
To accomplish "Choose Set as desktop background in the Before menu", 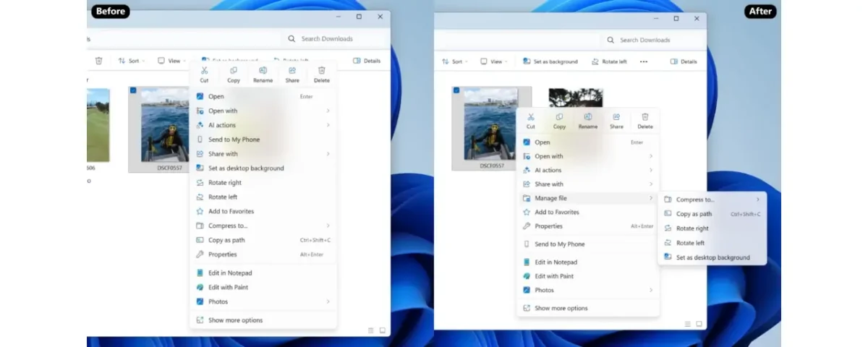I will (x=263, y=168).
